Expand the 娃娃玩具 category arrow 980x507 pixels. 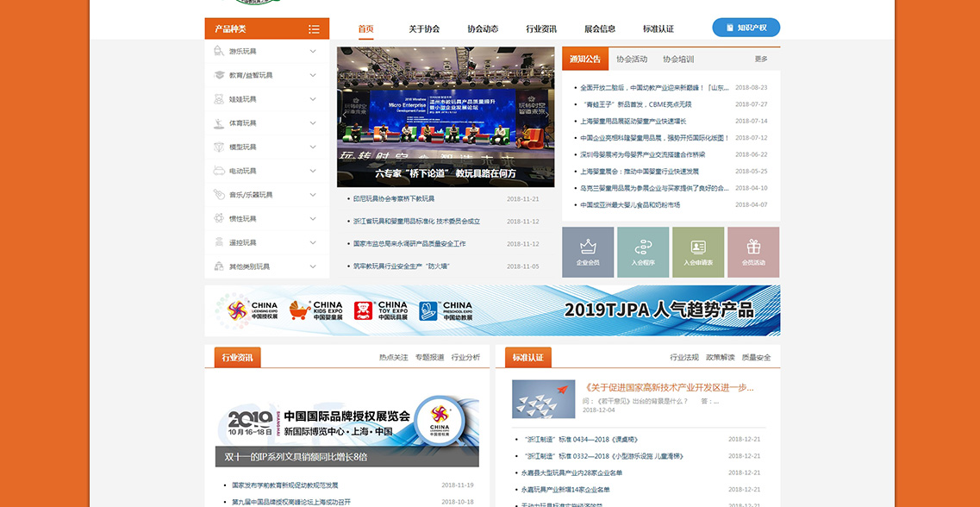point(313,99)
